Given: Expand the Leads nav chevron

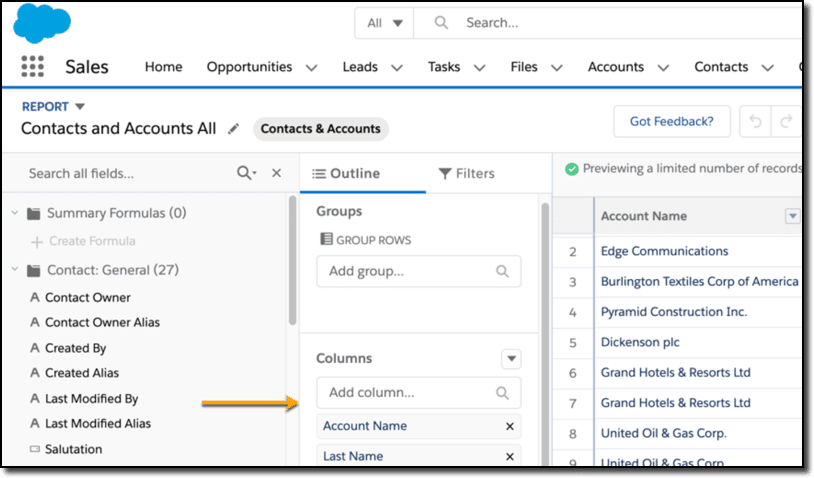Looking at the screenshot, I should click(x=397, y=68).
